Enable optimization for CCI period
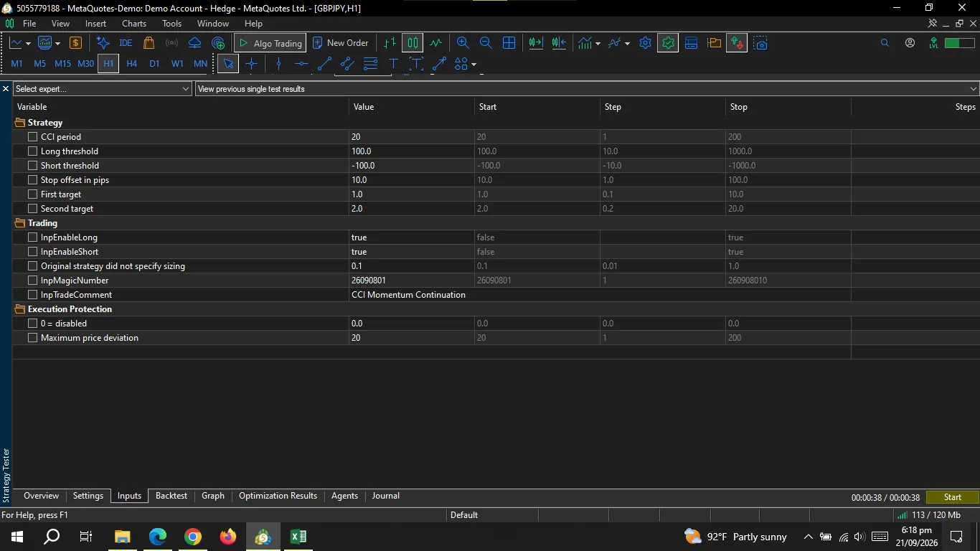980x551 pixels. pyautogui.click(x=32, y=137)
